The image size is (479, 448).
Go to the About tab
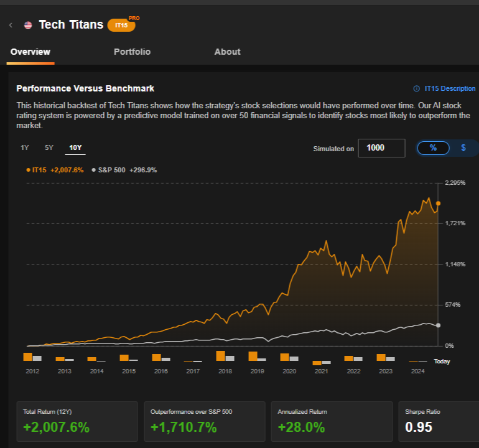pyautogui.click(x=227, y=52)
